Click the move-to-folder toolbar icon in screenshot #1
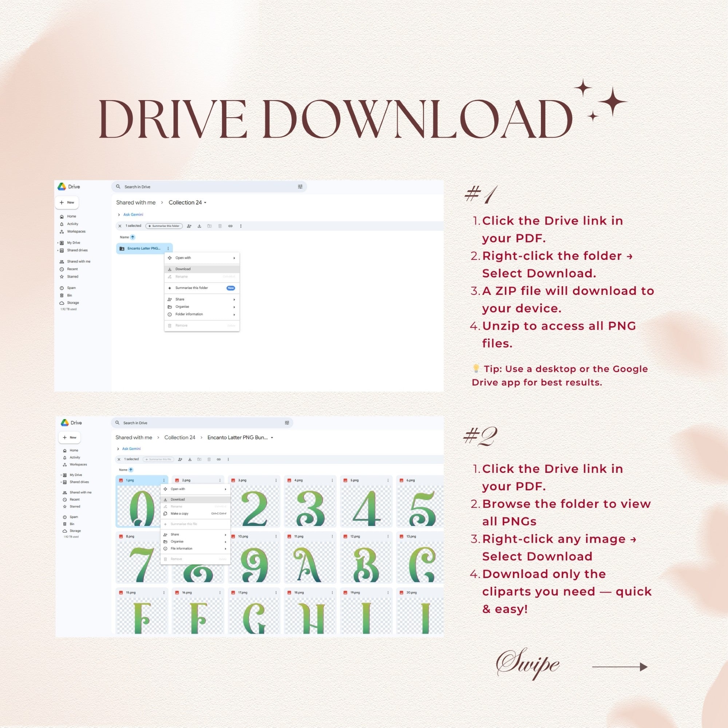Image resolution: width=728 pixels, height=728 pixels. [x=210, y=226]
